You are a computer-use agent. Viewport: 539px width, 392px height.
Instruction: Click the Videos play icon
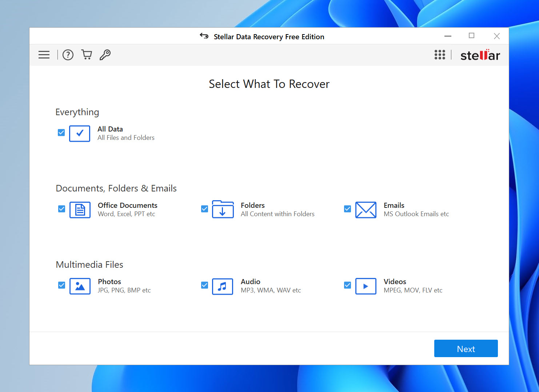pyautogui.click(x=366, y=286)
